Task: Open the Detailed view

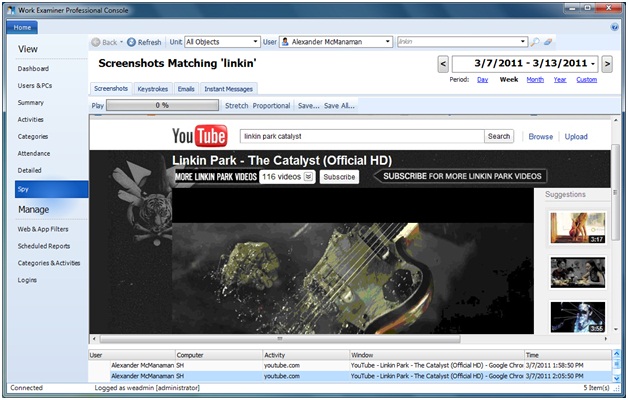Action: point(29,170)
